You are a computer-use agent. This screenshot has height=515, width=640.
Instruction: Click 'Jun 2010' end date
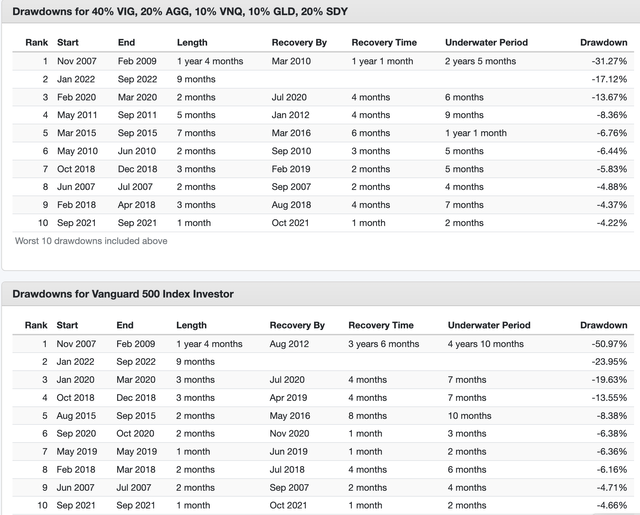pos(137,151)
